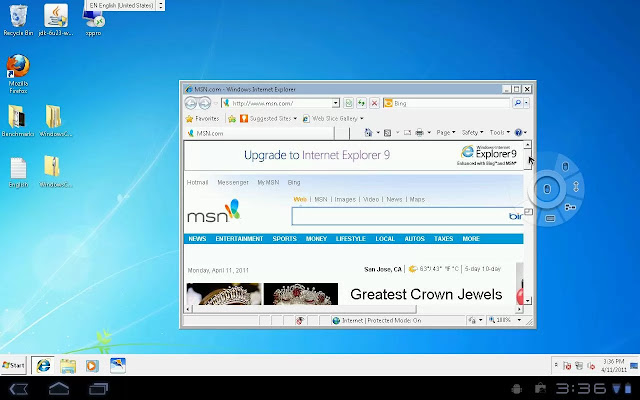Select the jdk-6u23 installer desktop icon
The height and width of the screenshot is (400, 640).
[56, 20]
